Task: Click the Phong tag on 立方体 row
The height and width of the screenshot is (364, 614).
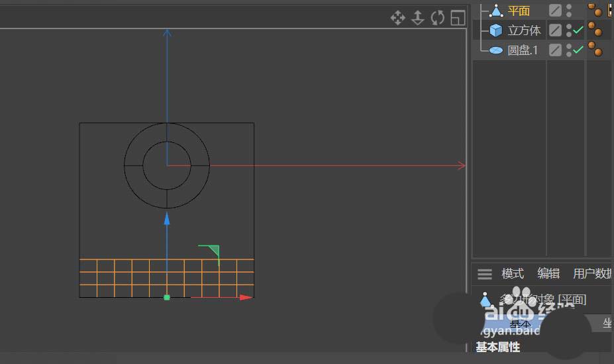Action: (595, 30)
